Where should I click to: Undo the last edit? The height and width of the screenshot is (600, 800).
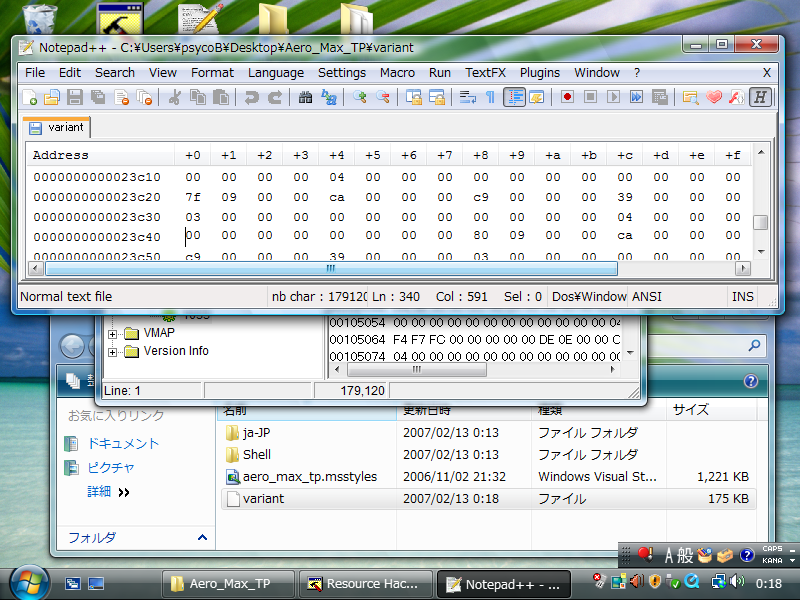click(251, 97)
